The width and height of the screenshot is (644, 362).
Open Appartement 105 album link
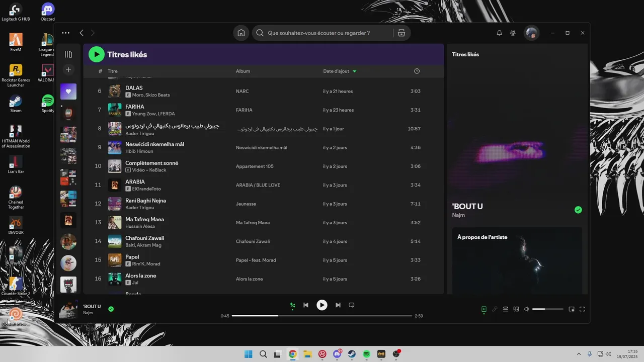click(x=255, y=166)
